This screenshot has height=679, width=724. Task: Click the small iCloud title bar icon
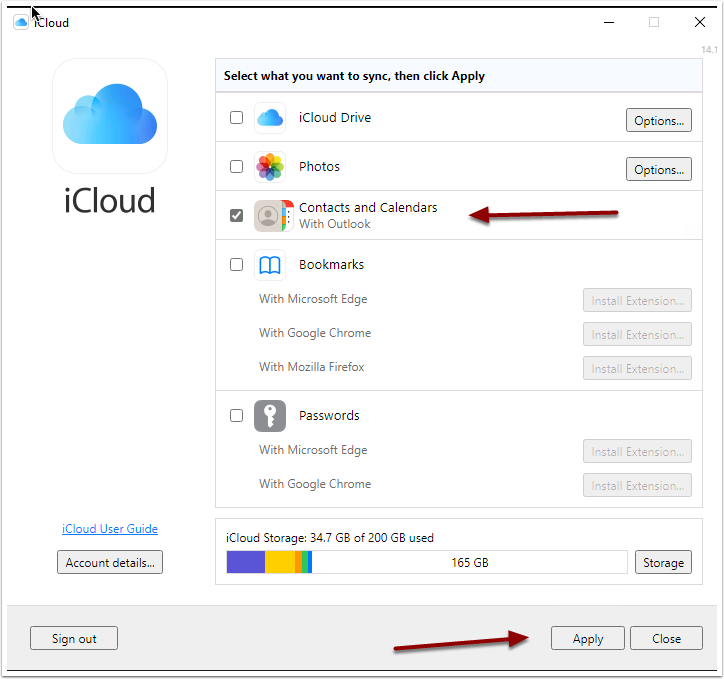[21, 22]
